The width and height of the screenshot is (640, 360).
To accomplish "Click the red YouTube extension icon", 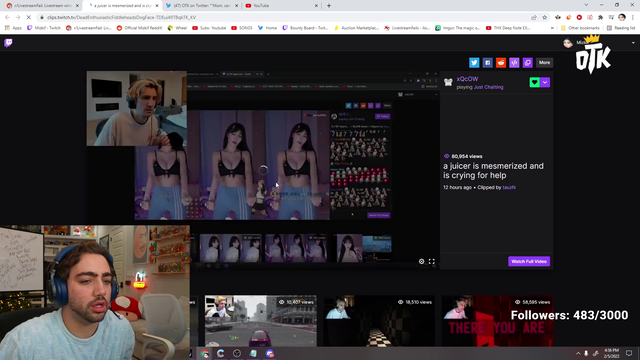I will pyautogui.click(x=579, y=18).
